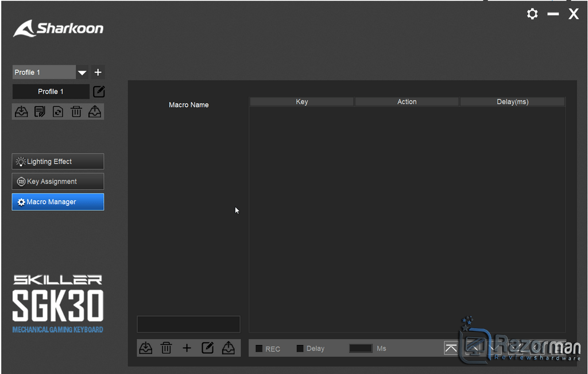Viewport: 588px width, 374px height.
Task: Reset the profile with the refresh document icon
Action: coord(58,112)
